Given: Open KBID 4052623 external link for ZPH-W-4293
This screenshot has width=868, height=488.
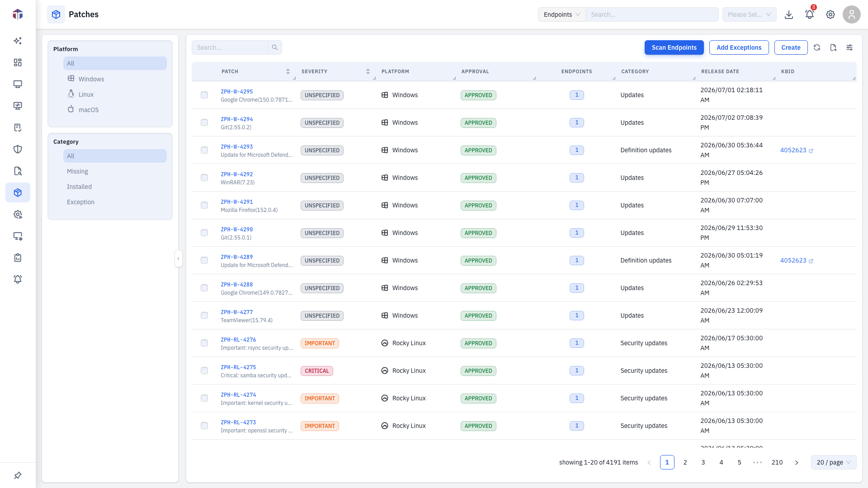Looking at the screenshot, I should (797, 150).
